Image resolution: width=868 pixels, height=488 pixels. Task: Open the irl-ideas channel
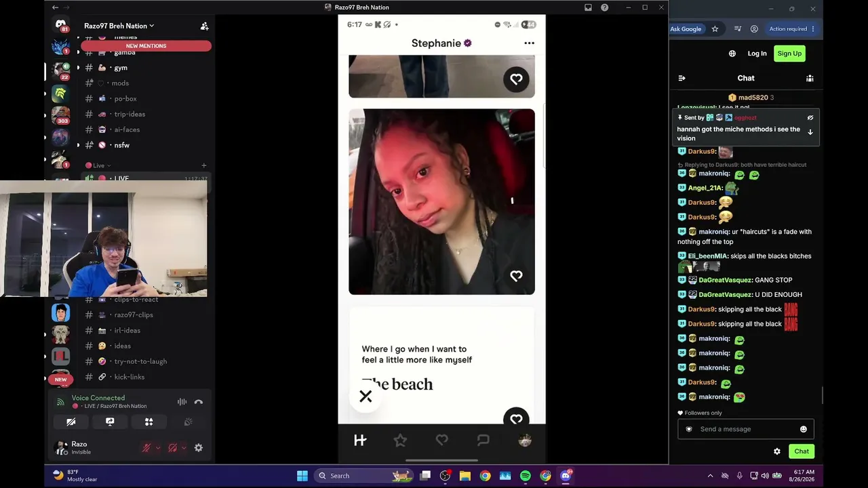[x=146, y=331]
